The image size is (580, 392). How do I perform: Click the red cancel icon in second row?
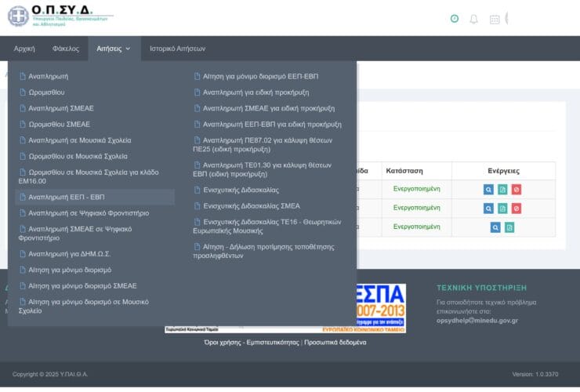[516, 209]
